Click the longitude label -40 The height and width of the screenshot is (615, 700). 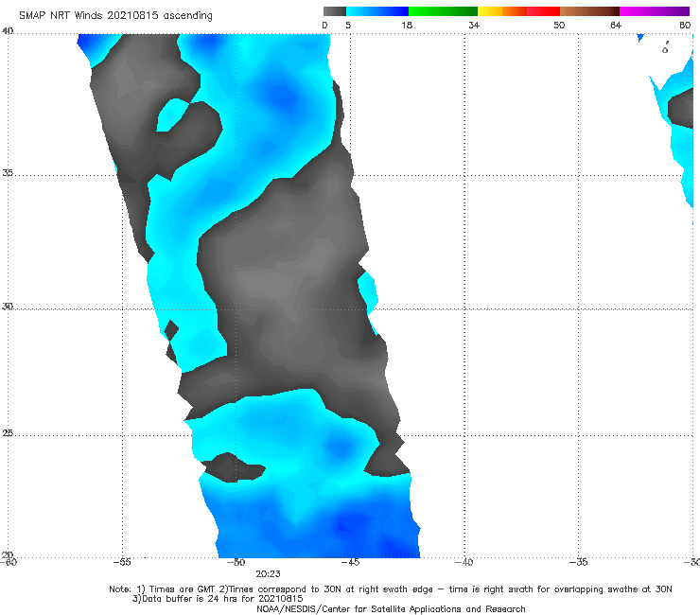point(464,562)
